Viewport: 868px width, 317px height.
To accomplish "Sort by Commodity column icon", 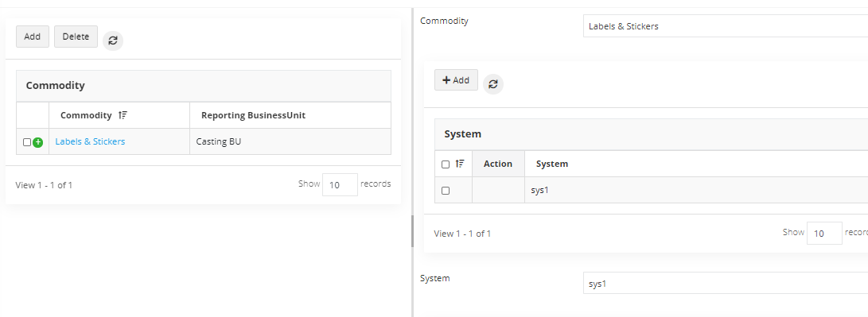I will tap(123, 115).
